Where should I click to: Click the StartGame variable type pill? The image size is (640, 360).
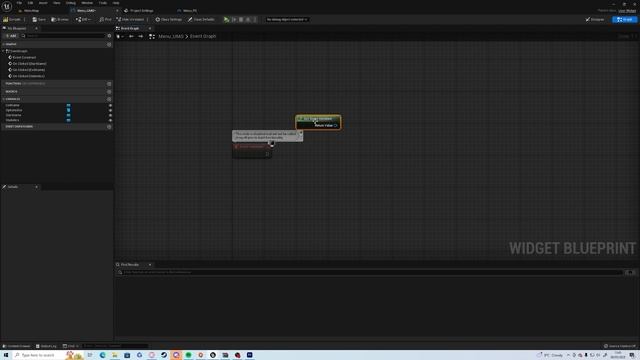(x=68, y=115)
